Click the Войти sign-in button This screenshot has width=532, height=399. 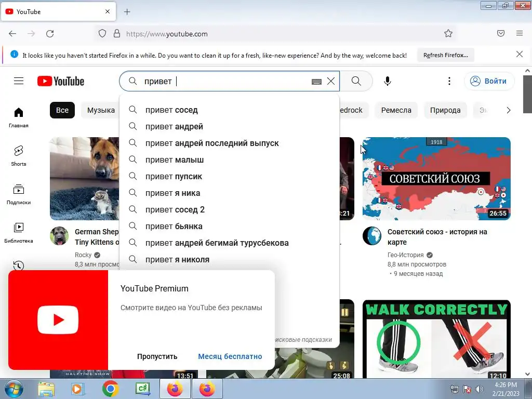point(489,81)
